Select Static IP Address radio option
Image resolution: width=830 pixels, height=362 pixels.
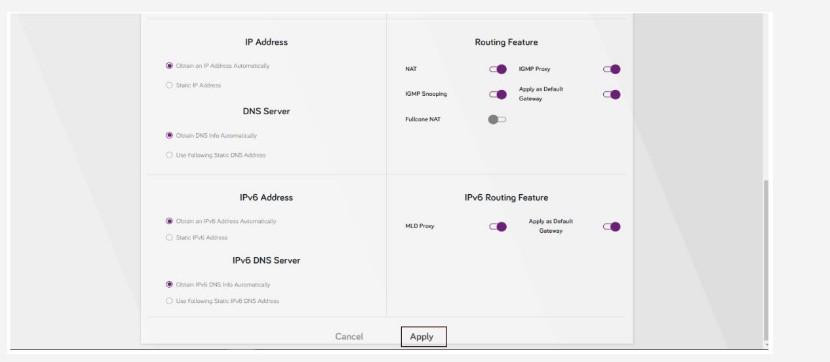click(x=169, y=85)
